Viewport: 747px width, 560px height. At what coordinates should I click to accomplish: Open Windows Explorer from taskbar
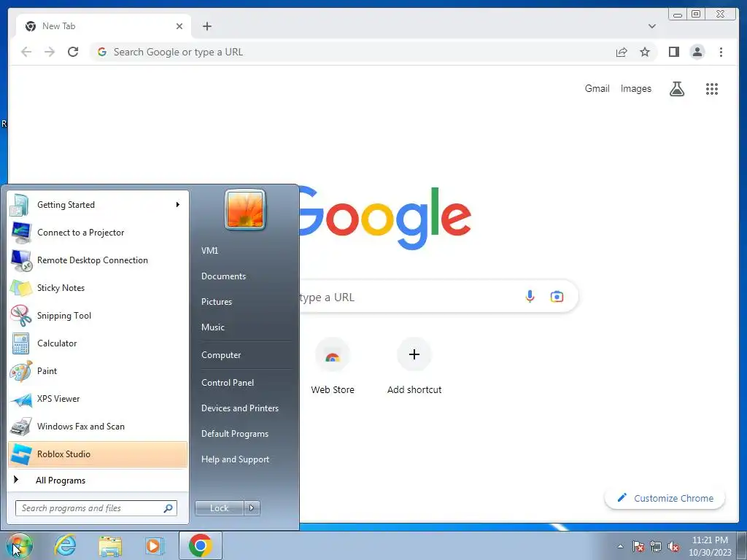click(x=110, y=545)
